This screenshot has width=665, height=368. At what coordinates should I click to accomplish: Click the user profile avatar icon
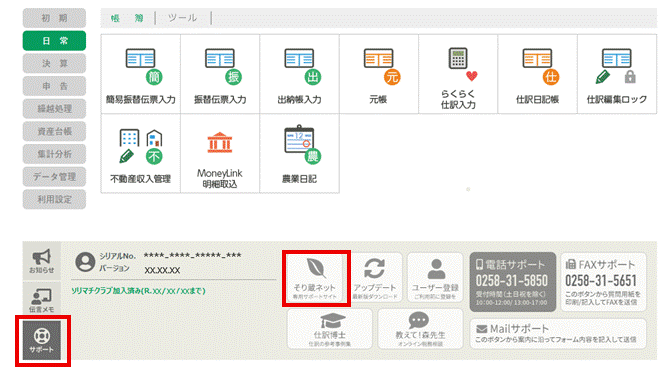pyautogui.click(x=85, y=262)
